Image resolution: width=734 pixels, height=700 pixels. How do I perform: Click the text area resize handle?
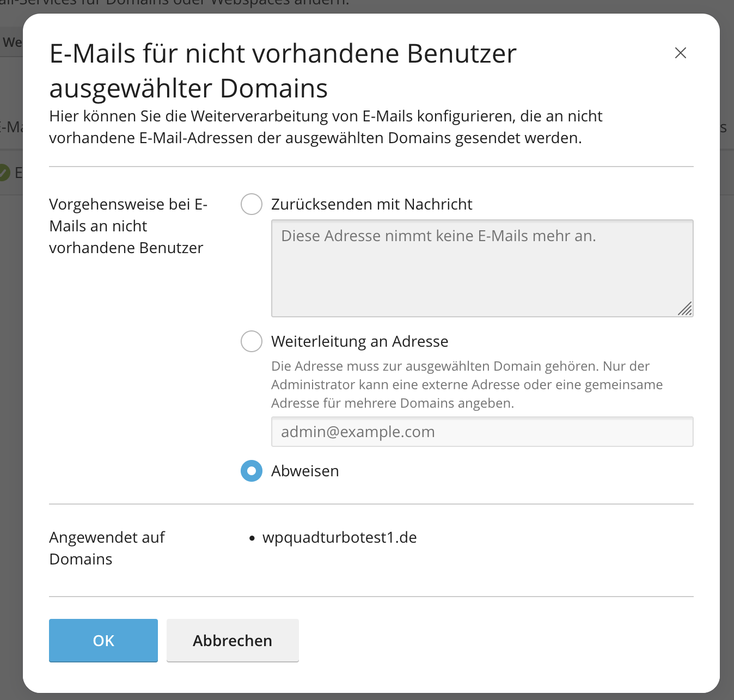(x=686, y=309)
